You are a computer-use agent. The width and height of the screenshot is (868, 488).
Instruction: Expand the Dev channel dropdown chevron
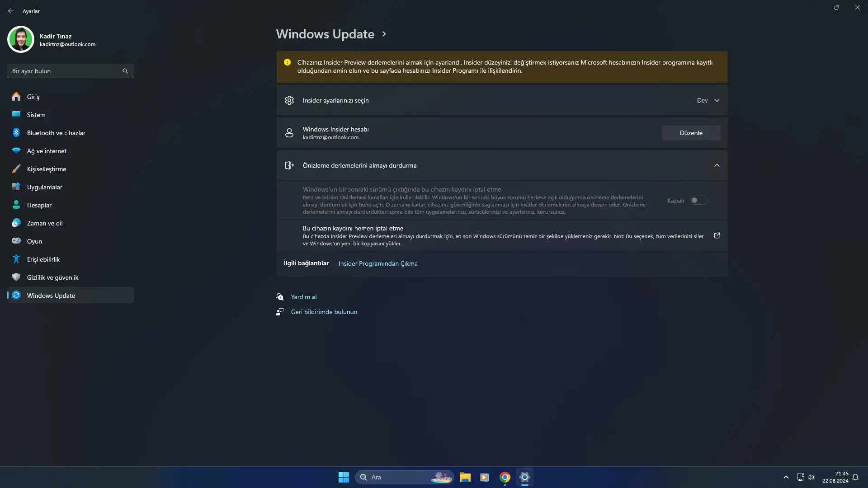(x=717, y=100)
